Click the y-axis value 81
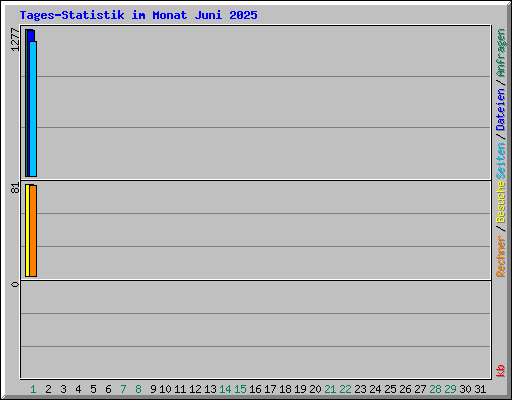This screenshot has height=400, width=512. (15, 188)
